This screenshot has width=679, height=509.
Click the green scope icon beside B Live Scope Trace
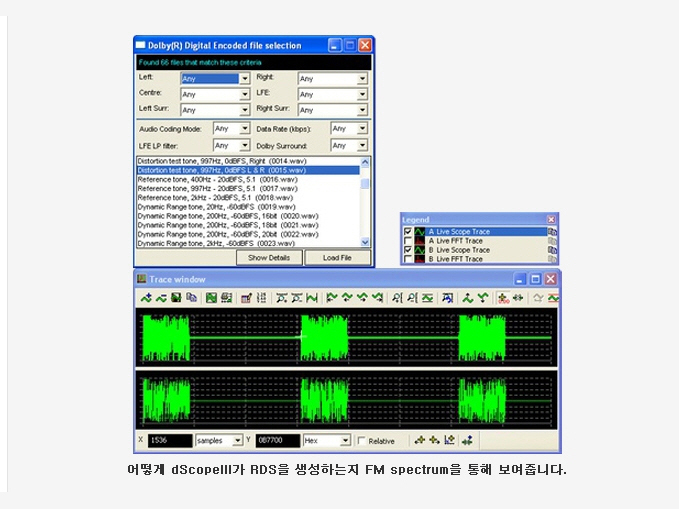(x=420, y=250)
